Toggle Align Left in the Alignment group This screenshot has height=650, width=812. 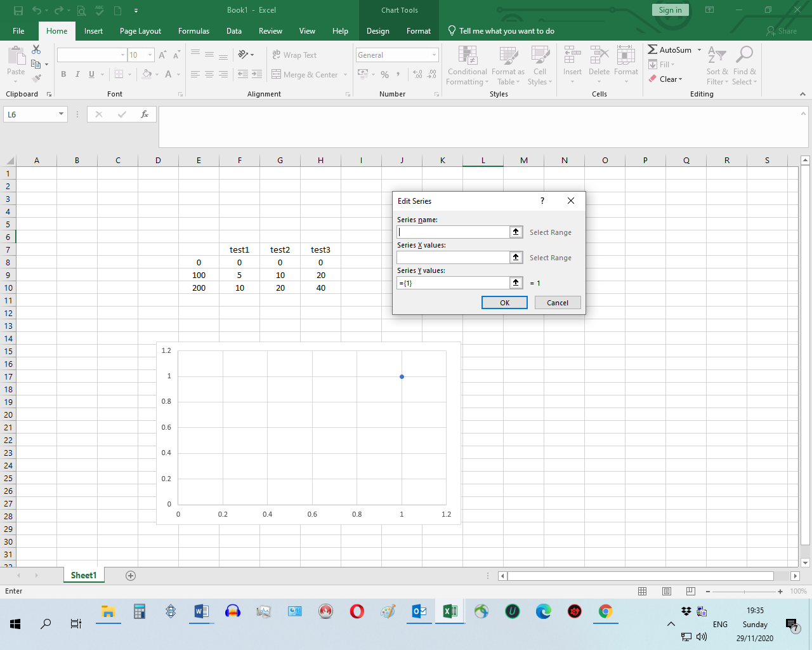(195, 74)
